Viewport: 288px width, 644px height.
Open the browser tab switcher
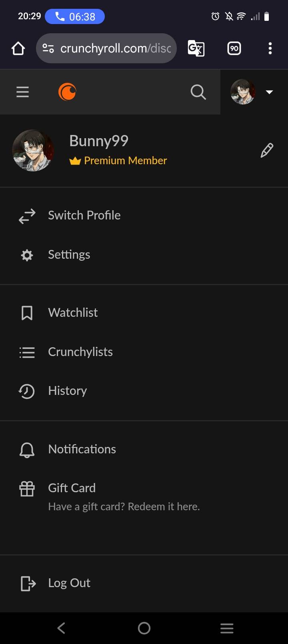pyautogui.click(x=234, y=48)
